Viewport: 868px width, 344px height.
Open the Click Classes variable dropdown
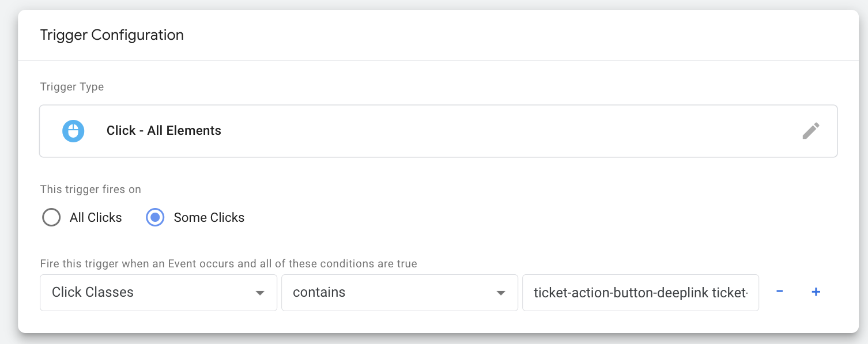pos(158,293)
